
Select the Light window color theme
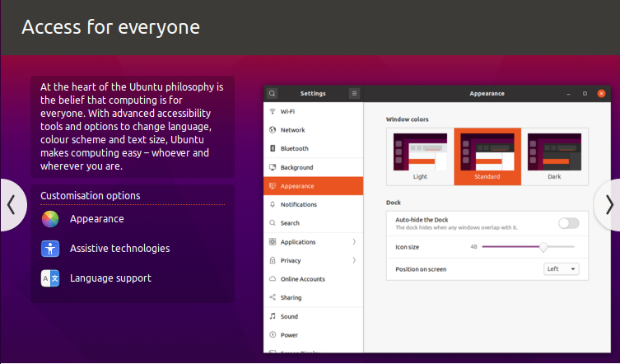420,153
